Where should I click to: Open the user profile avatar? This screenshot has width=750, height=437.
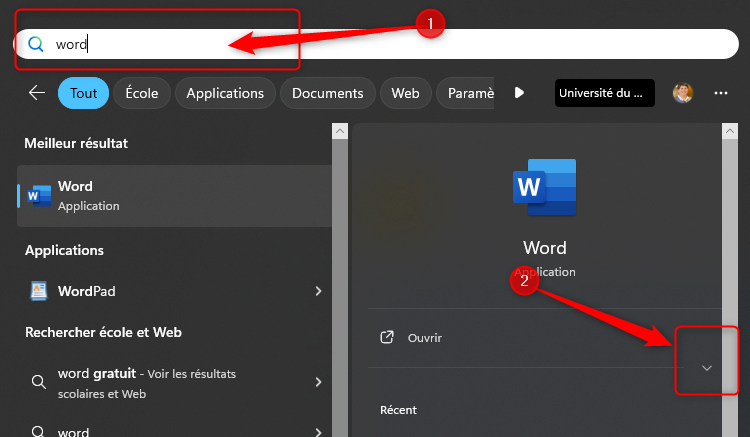point(683,93)
